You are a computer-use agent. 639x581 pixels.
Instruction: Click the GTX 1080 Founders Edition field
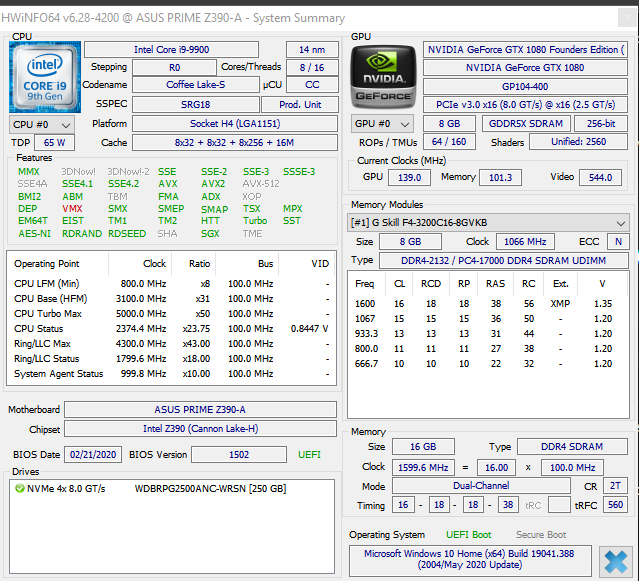click(524, 49)
